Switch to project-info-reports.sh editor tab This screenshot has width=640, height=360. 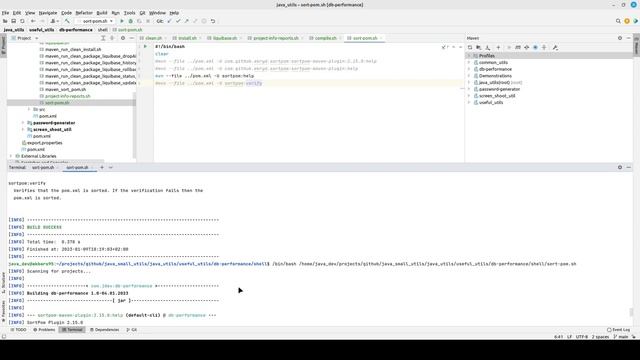tap(275, 38)
